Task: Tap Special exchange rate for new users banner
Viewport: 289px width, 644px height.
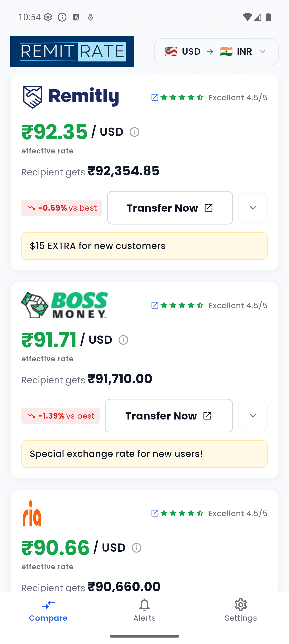Action: (144, 454)
